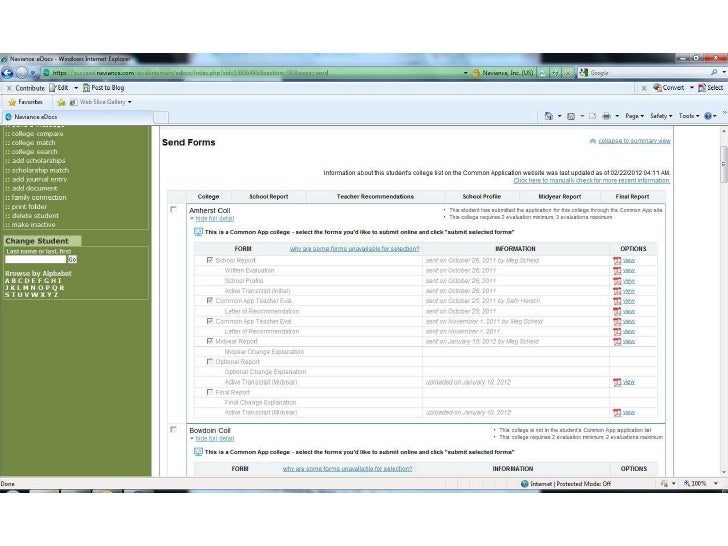This screenshot has width=728, height=546.
Task: Click the computer icon beside Bowdoin Common App notice
Action: pyautogui.click(x=198, y=452)
